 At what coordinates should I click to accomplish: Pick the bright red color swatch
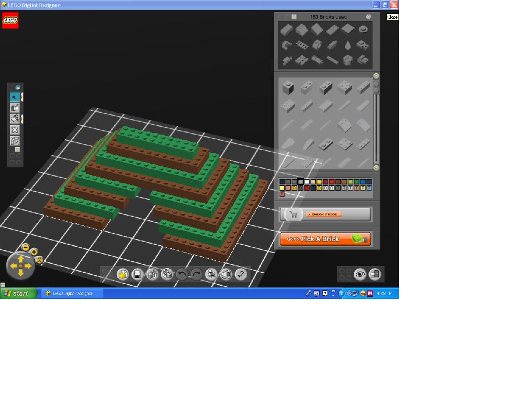coord(332,182)
